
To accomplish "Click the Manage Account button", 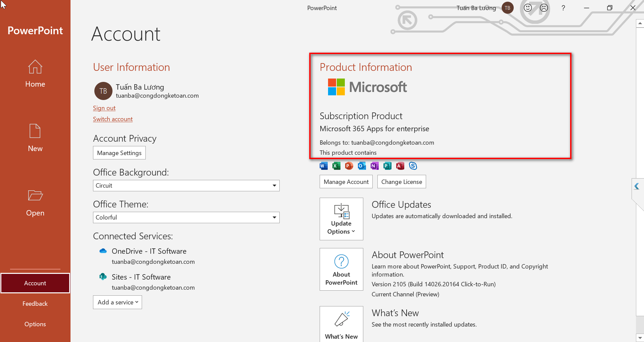I will coord(346,182).
